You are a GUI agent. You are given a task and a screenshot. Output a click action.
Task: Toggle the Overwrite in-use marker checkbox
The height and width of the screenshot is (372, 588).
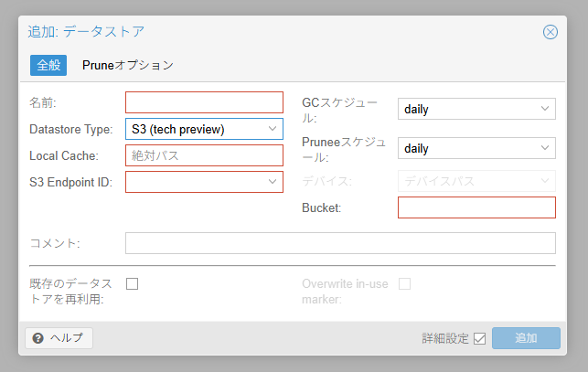coord(404,284)
